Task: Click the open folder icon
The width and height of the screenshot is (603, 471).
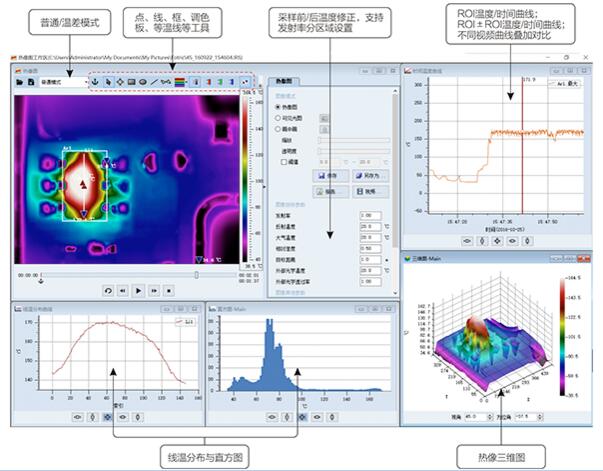Action: click(x=19, y=82)
